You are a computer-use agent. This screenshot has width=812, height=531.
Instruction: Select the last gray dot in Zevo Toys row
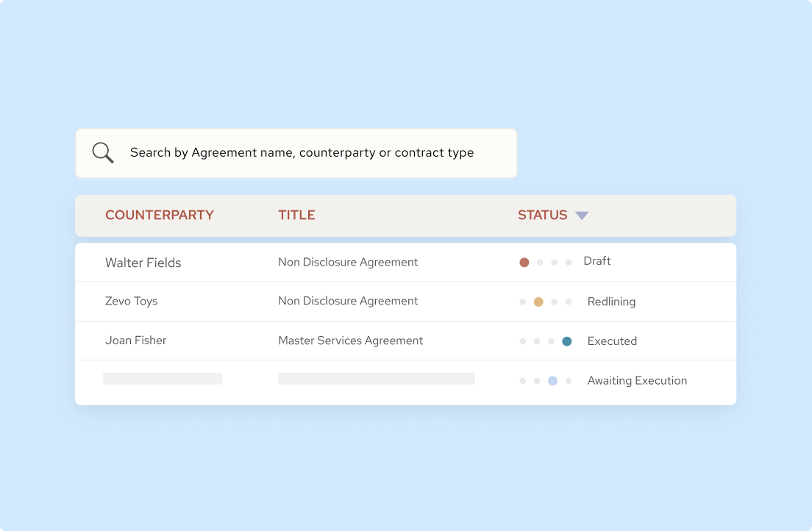tap(567, 301)
